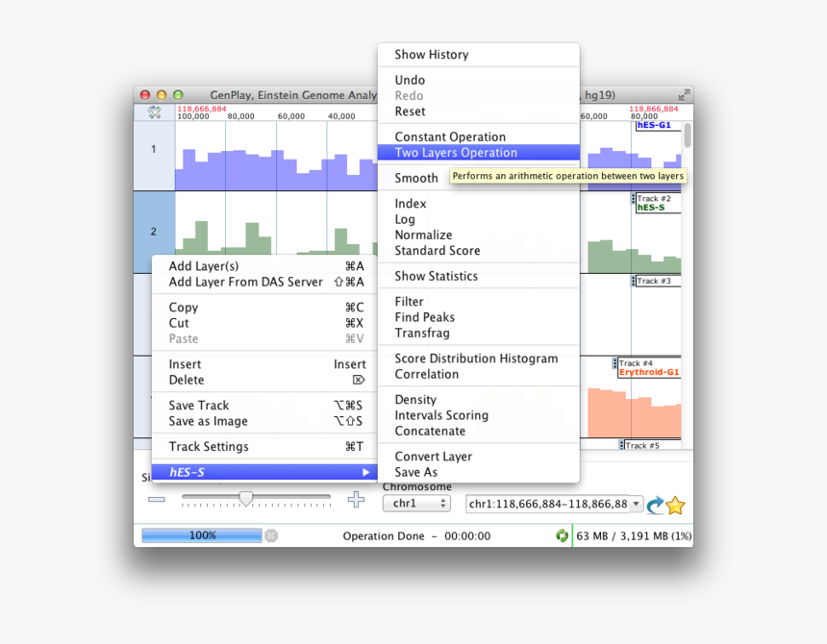
Task: Click the yellow bookmark star icon
Action: [675, 505]
